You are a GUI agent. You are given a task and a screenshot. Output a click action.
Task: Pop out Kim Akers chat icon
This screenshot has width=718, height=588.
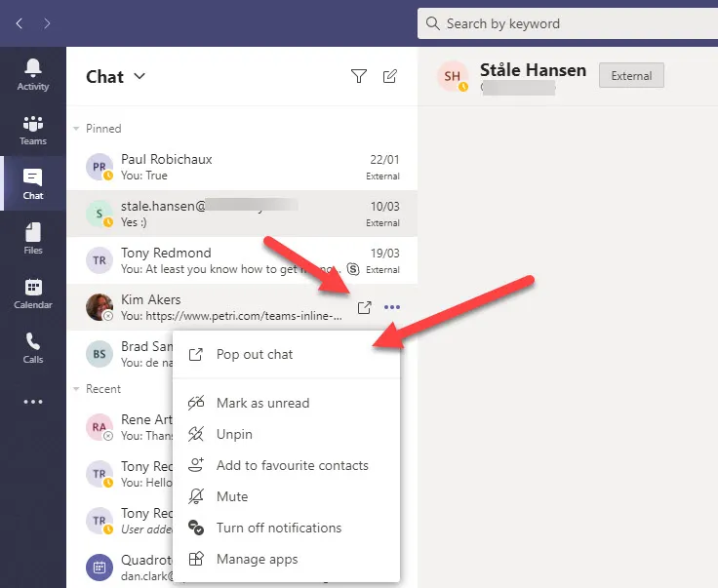[x=364, y=307]
